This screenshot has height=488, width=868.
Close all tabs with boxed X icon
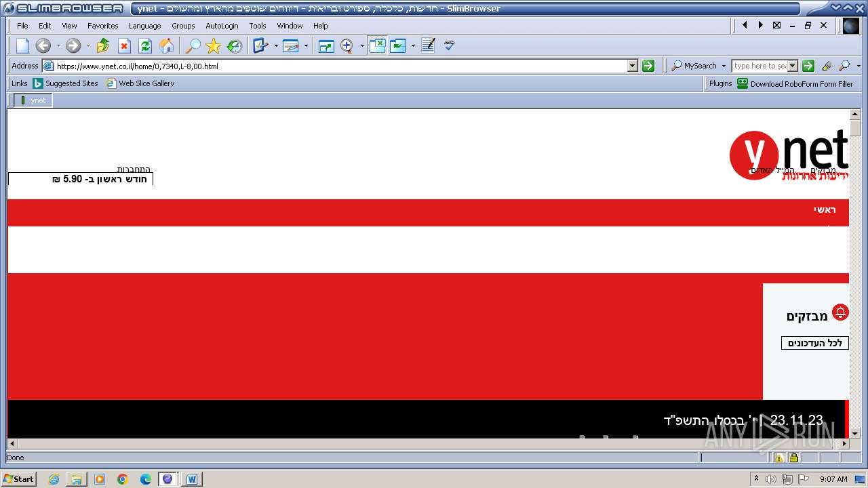click(x=776, y=25)
